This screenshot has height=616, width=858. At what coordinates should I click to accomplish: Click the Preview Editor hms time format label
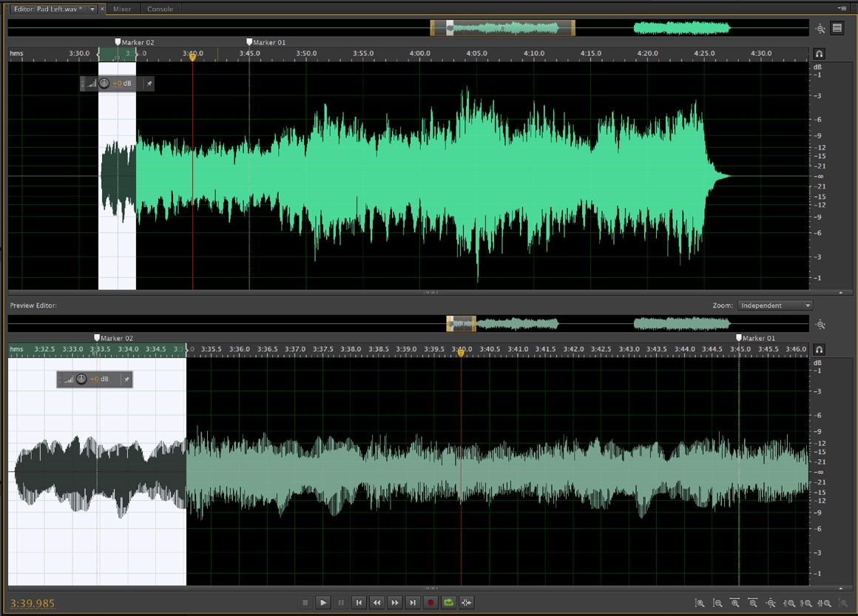pyautogui.click(x=16, y=349)
